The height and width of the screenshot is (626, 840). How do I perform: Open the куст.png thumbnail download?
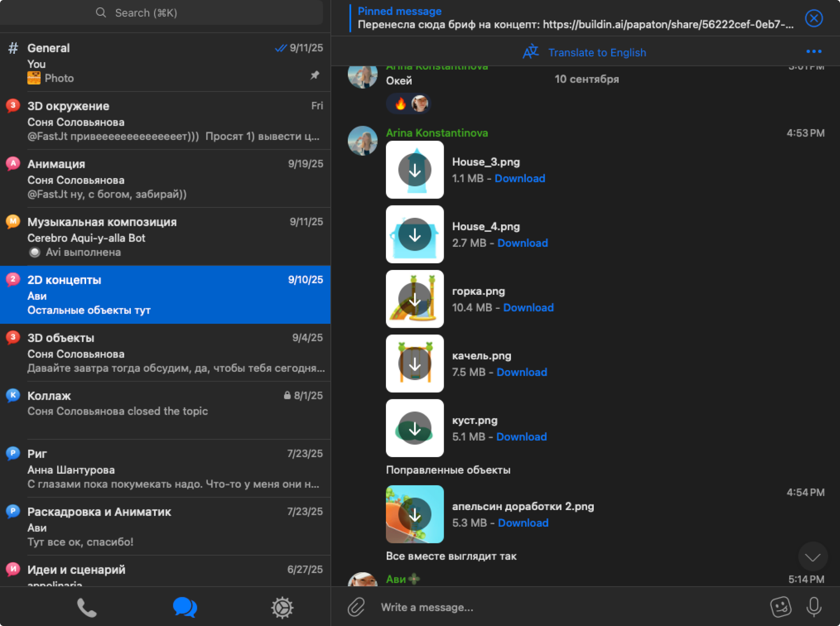[x=414, y=428]
